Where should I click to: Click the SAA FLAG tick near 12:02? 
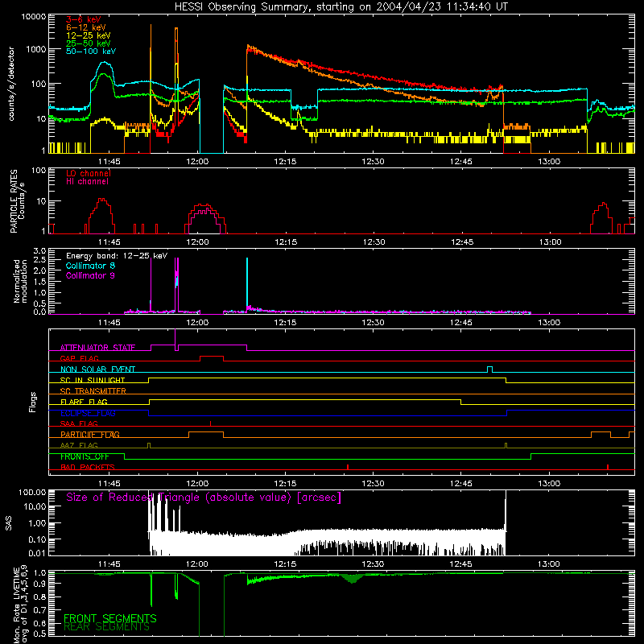(x=210, y=423)
